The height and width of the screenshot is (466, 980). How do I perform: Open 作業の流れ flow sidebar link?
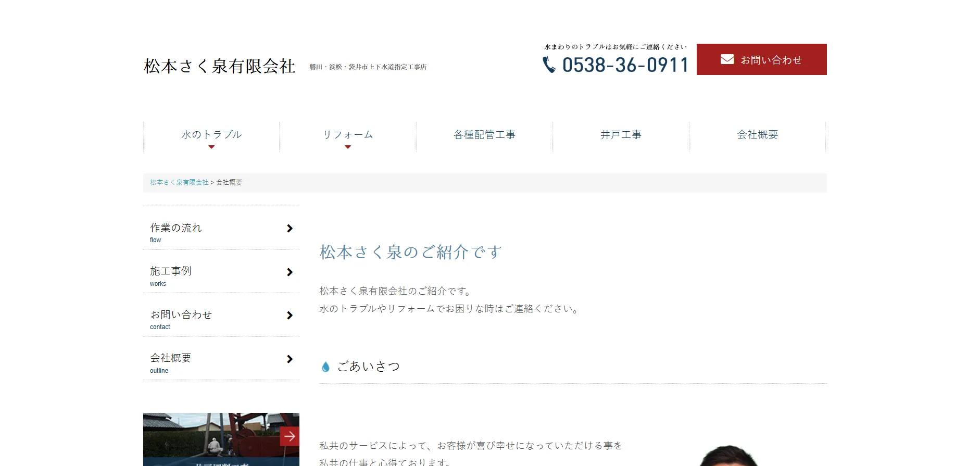coord(221,228)
